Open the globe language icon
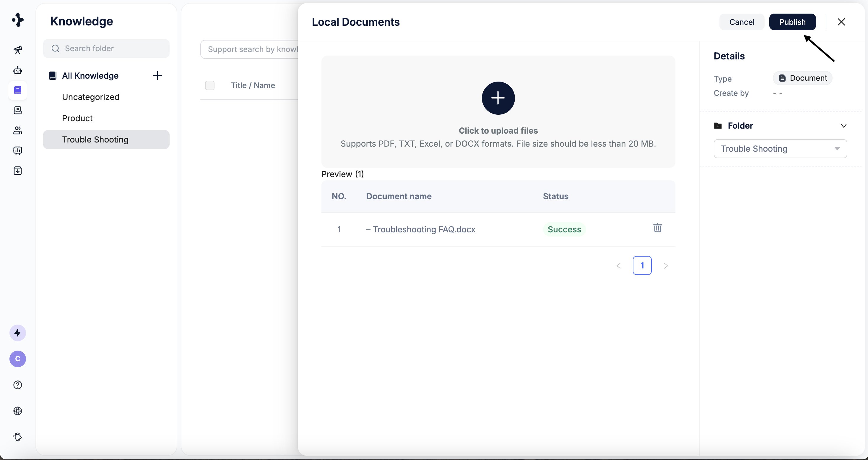The image size is (868, 460). click(17, 411)
